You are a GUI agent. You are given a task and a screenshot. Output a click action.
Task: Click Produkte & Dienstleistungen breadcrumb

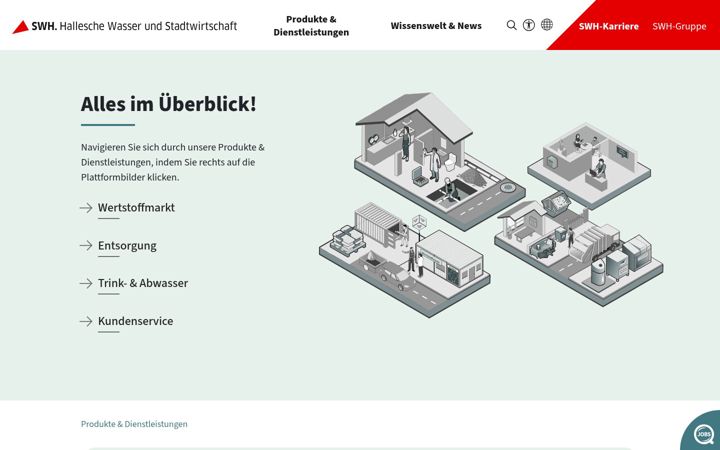(x=134, y=424)
